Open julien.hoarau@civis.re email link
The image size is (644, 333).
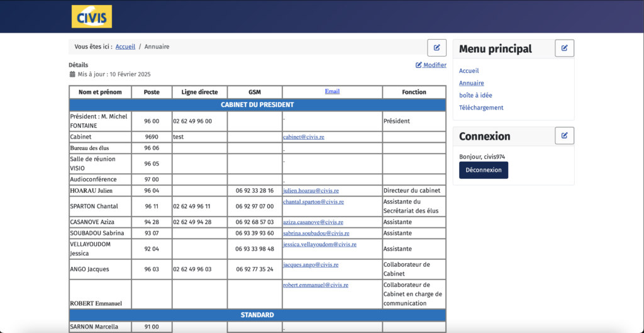coord(311,191)
